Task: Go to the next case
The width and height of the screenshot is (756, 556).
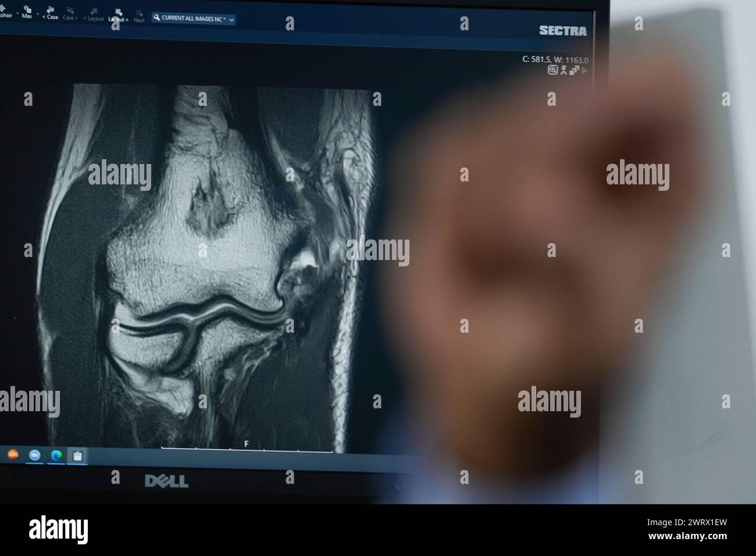Action: tap(69, 14)
